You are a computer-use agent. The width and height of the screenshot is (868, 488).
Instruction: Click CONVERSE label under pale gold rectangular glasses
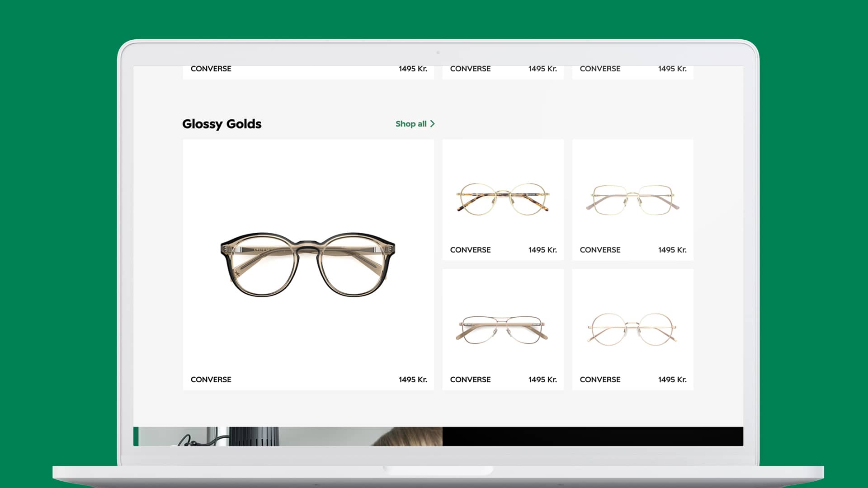point(600,250)
